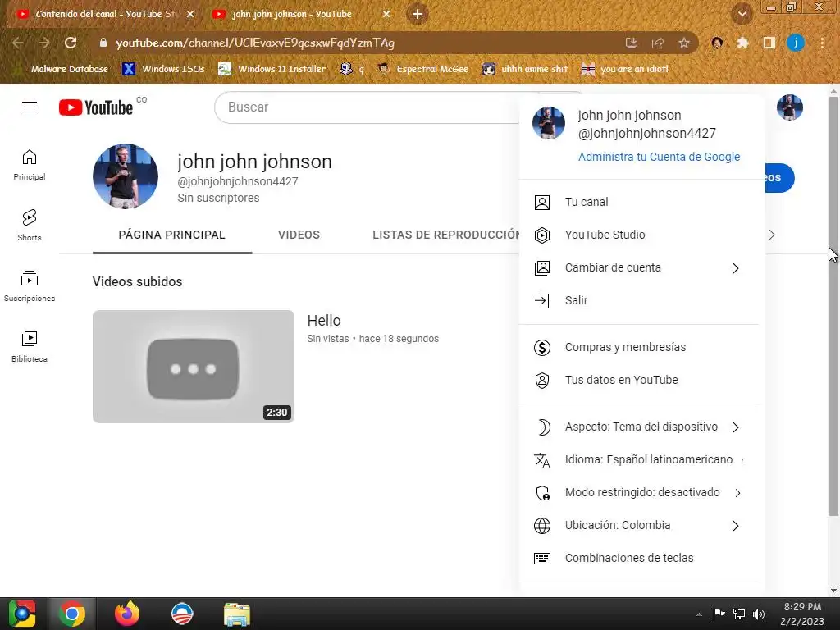Click the volume icon in system tray

pyautogui.click(x=759, y=614)
